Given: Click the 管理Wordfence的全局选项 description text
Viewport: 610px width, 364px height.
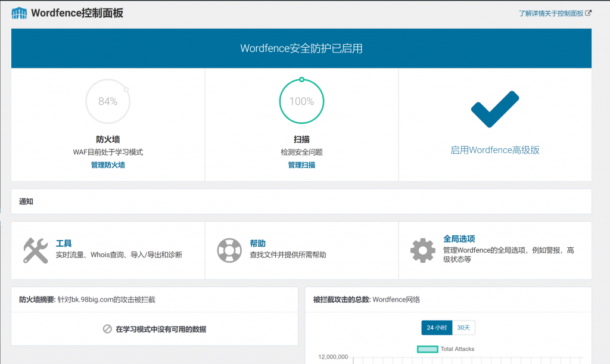Looking at the screenshot, I should tap(509, 255).
